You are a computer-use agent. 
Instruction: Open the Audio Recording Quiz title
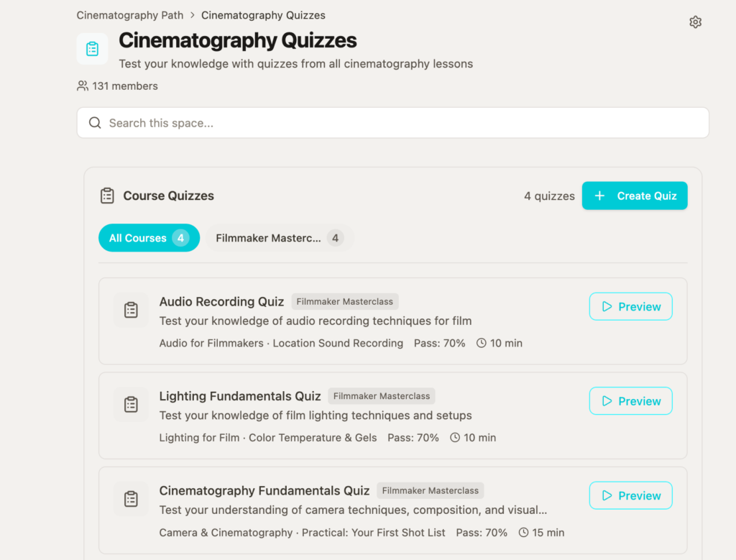click(221, 302)
